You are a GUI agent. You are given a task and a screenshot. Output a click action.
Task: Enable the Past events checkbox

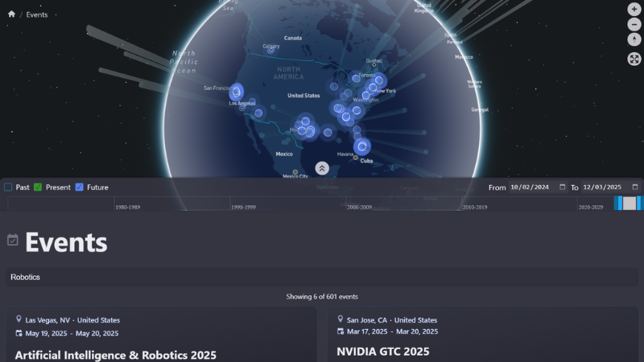point(8,187)
